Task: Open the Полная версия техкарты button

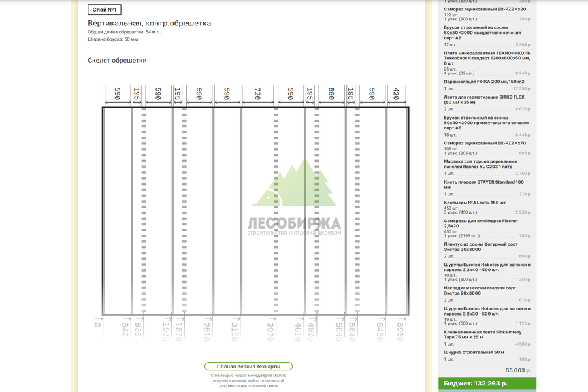Action: 248,366
